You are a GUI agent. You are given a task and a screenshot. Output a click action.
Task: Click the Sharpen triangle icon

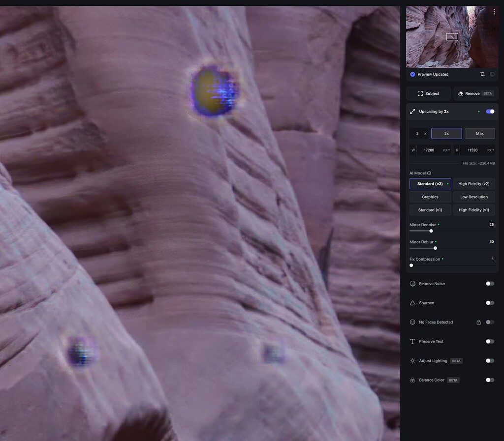point(413,303)
